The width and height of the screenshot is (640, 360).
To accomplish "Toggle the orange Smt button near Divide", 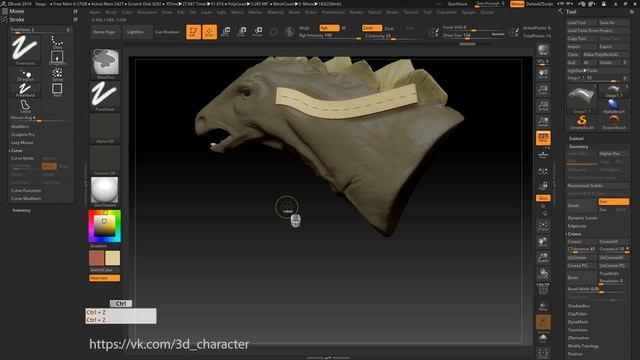I will 613,202.
